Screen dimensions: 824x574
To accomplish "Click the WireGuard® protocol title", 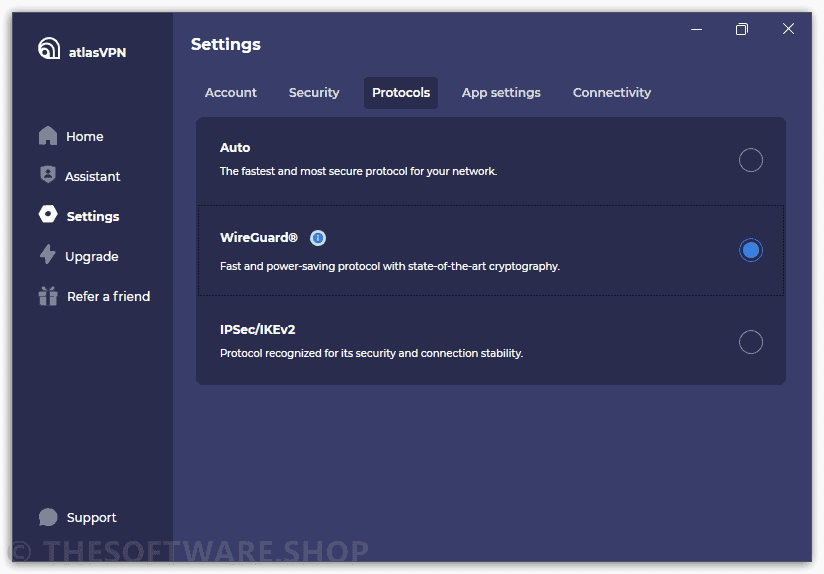I will (x=259, y=238).
